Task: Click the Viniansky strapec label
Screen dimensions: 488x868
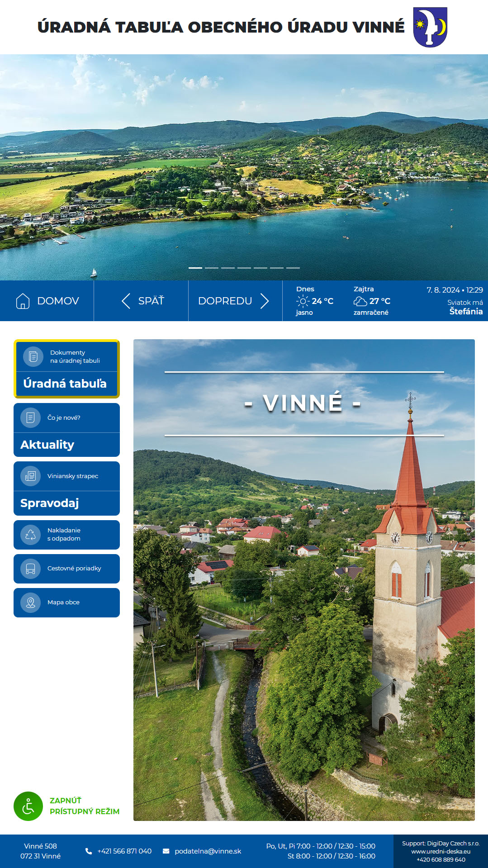Action: [73, 476]
